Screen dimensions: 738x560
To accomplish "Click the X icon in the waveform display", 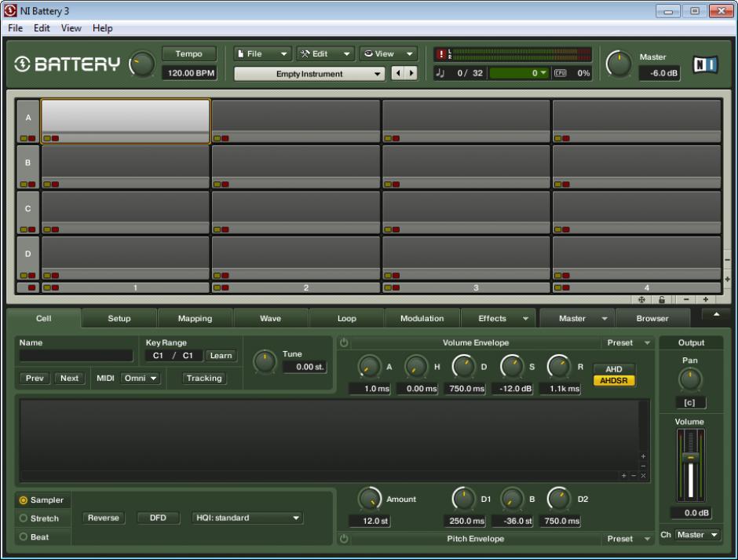I will tap(644, 476).
